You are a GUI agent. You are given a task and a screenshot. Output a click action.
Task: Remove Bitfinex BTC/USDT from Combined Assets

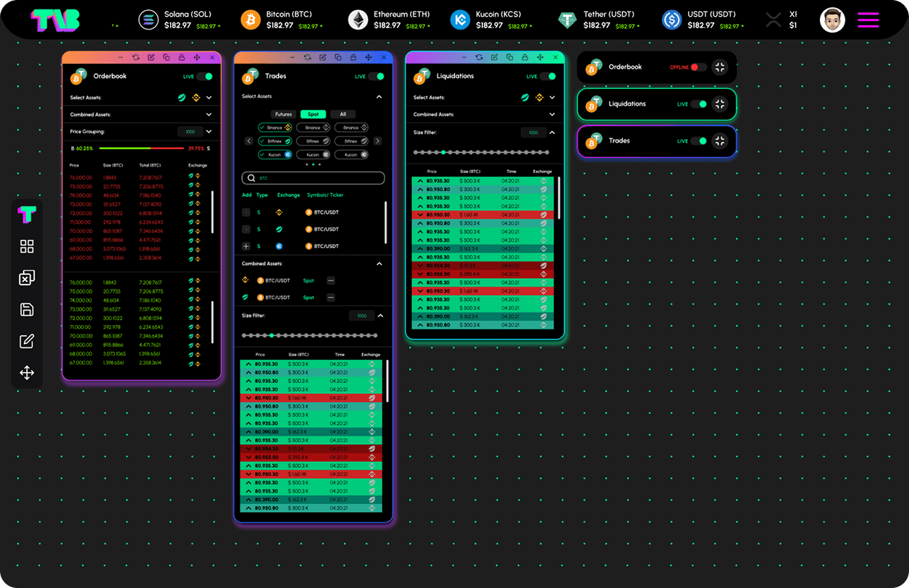331,298
